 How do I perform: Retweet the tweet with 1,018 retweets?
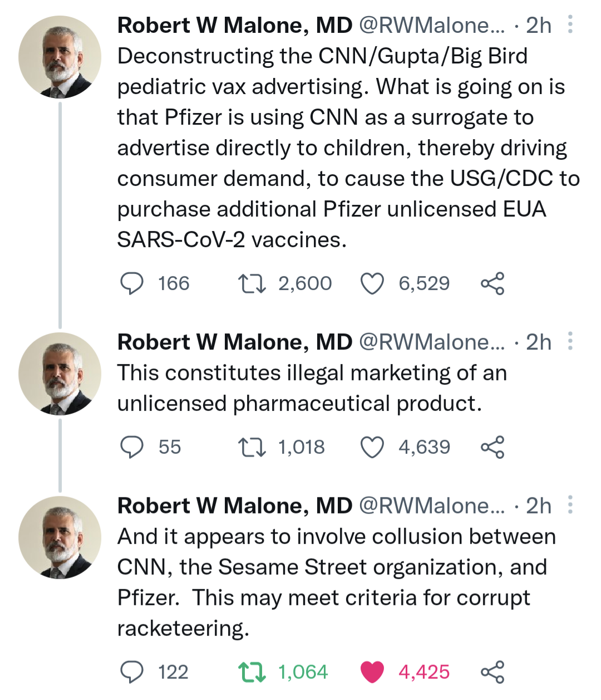point(252,447)
